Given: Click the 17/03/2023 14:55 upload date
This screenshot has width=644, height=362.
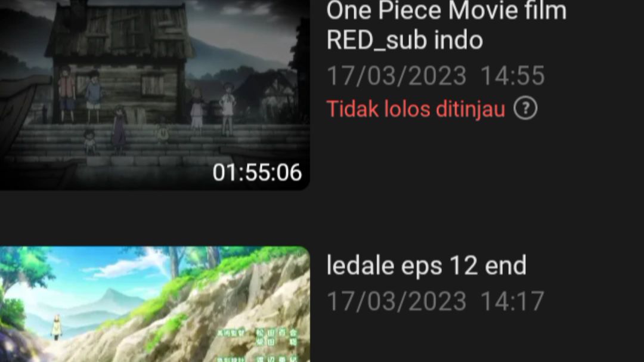Looking at the screenshot, I should point(436,76).
